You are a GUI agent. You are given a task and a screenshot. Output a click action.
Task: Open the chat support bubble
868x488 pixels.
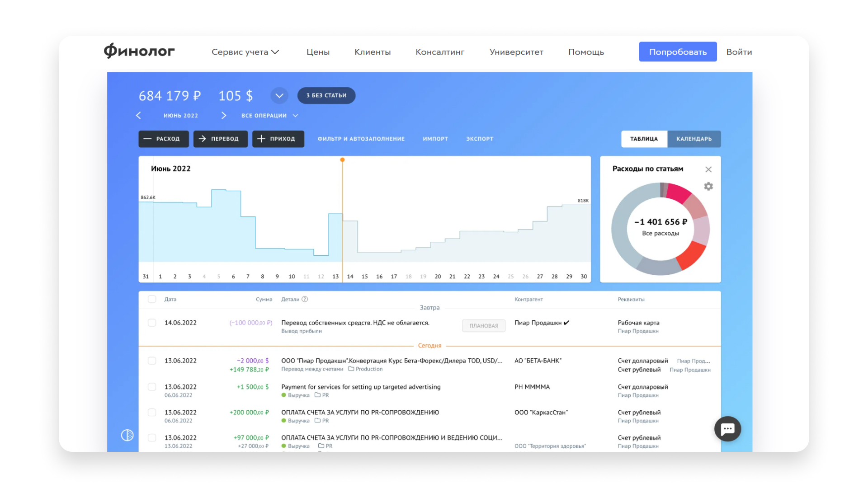coord(727,429)
